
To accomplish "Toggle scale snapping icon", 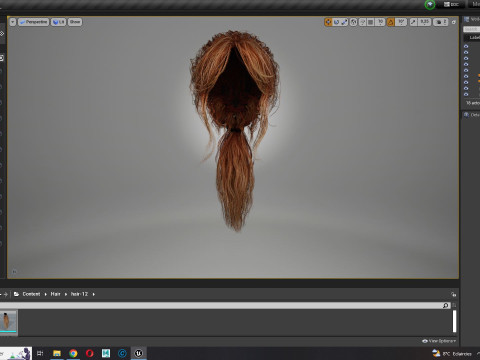I will pyautogui.click(x=413, y=22).
